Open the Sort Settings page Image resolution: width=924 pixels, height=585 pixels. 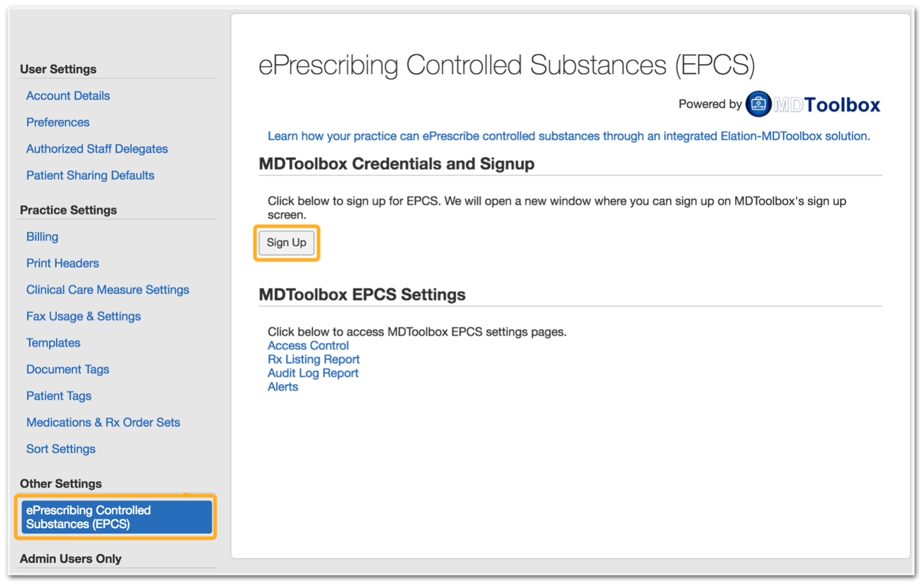[x=60, y=449]
